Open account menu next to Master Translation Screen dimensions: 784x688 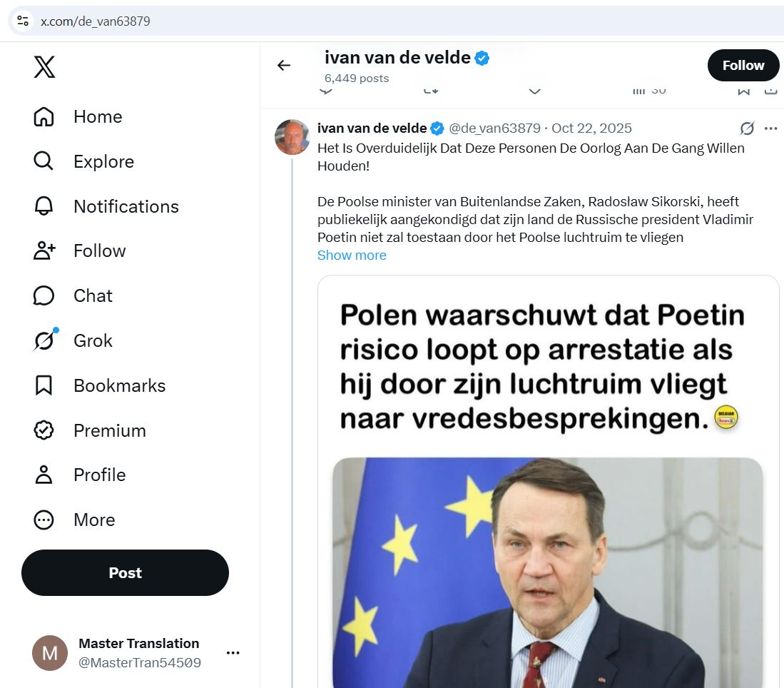[x=233, y=652]
